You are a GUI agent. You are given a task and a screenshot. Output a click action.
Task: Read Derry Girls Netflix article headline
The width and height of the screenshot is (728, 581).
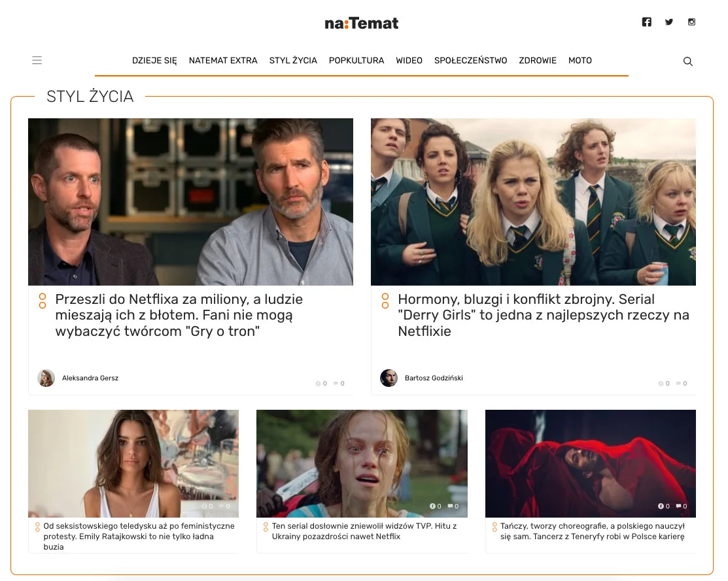pyautogui.click(x=543, y=315)
